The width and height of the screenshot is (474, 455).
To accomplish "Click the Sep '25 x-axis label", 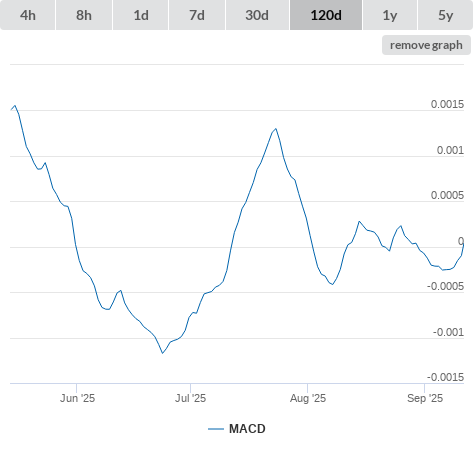I will [x=425, y=398].
